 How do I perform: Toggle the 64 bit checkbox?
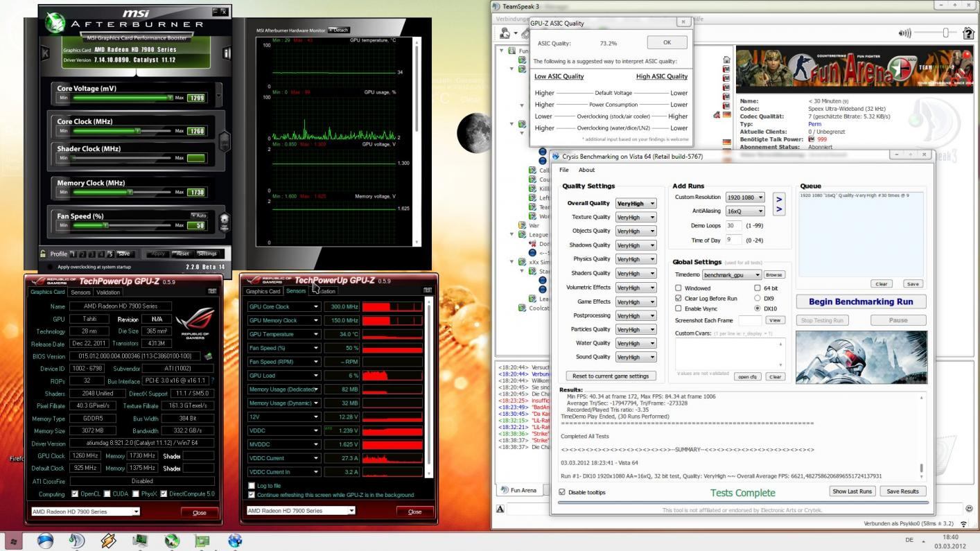point(758,288)
